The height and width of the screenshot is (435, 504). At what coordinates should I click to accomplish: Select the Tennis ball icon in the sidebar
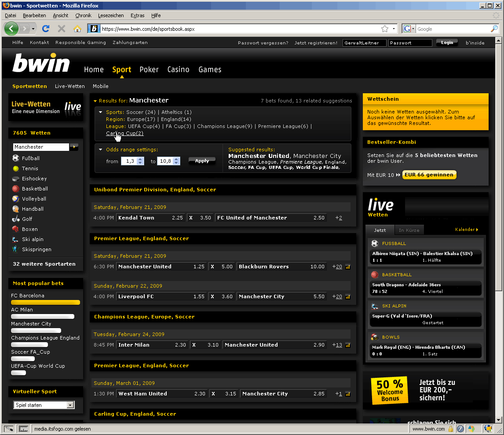click(x=16, y=168)
